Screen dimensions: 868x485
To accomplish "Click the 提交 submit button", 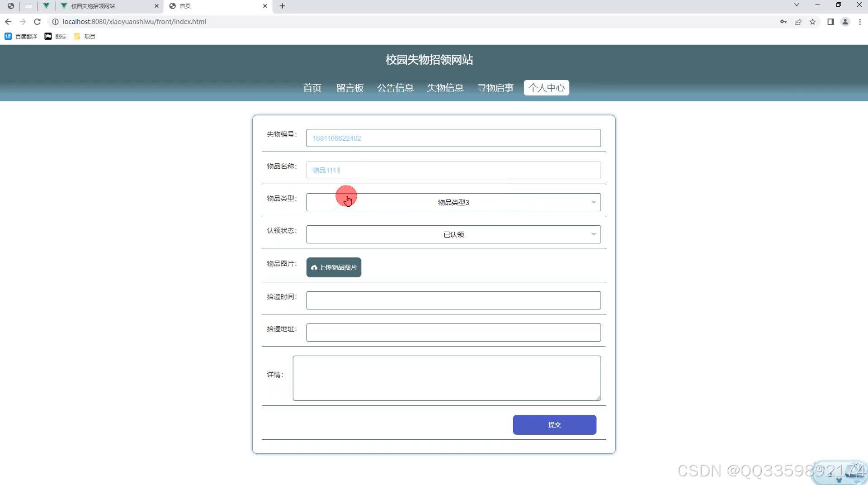I will 554,425.
